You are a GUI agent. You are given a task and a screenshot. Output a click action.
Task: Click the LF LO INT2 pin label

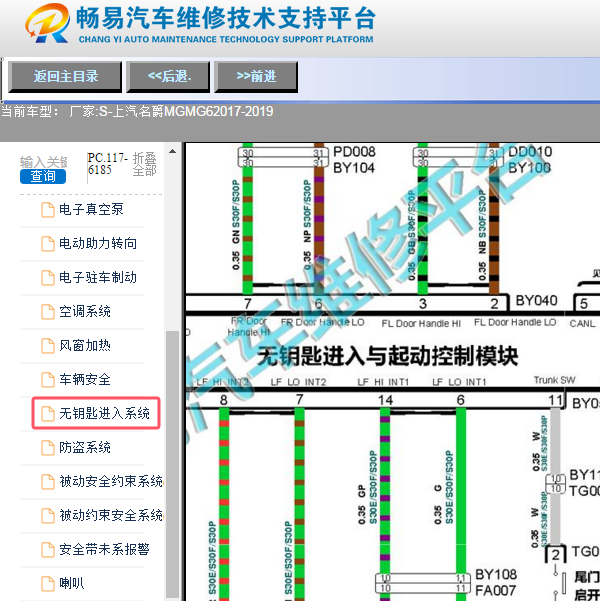298,382
